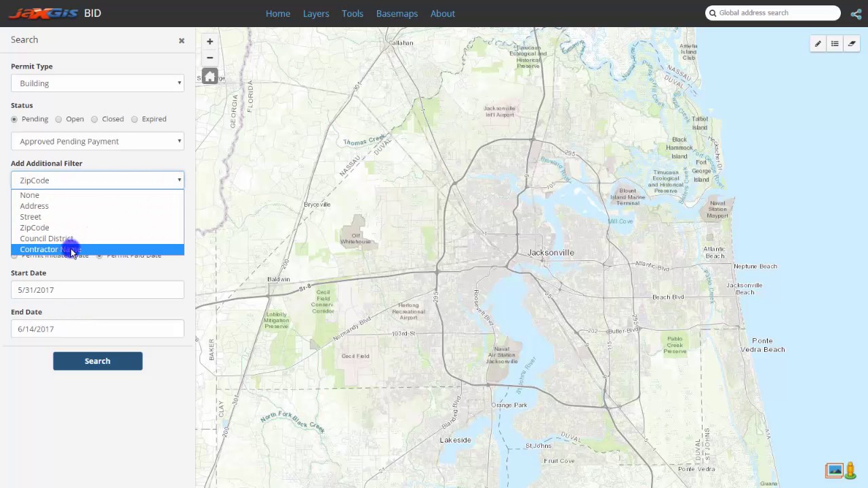Click the Jacksonville map label
The height and width of the screenshot is (488, 868).
coord(551,253)
